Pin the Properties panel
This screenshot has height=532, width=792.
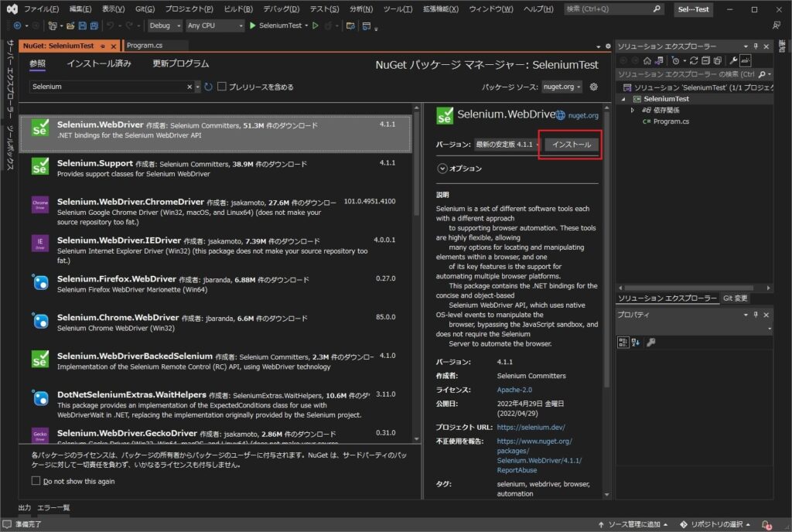point(756,315)
